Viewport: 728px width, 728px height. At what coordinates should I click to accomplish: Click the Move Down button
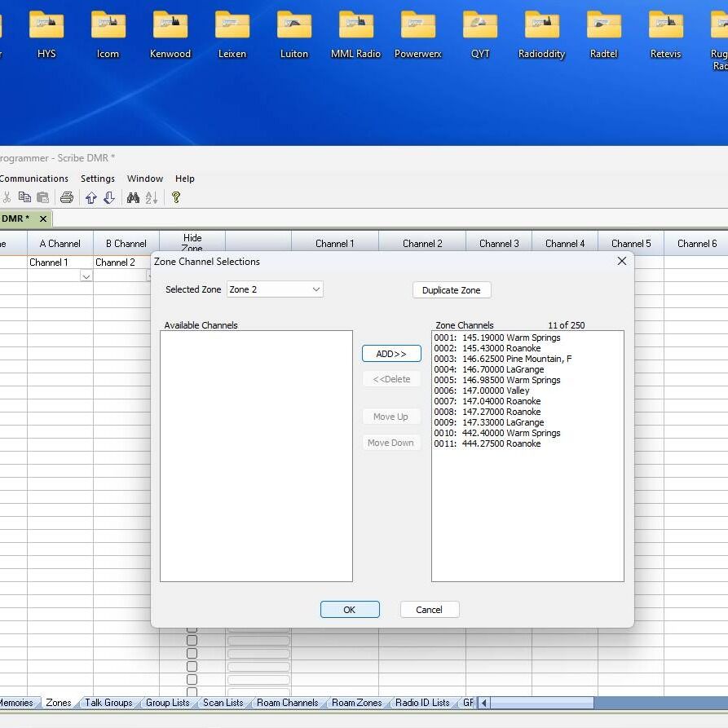(x=391, y=443)
